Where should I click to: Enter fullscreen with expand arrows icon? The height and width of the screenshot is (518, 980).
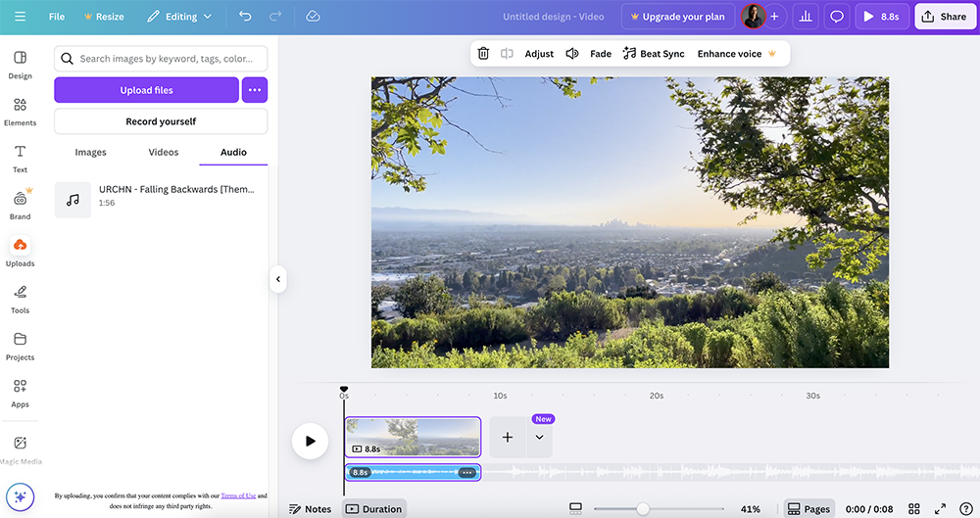(x=940, y=509)
